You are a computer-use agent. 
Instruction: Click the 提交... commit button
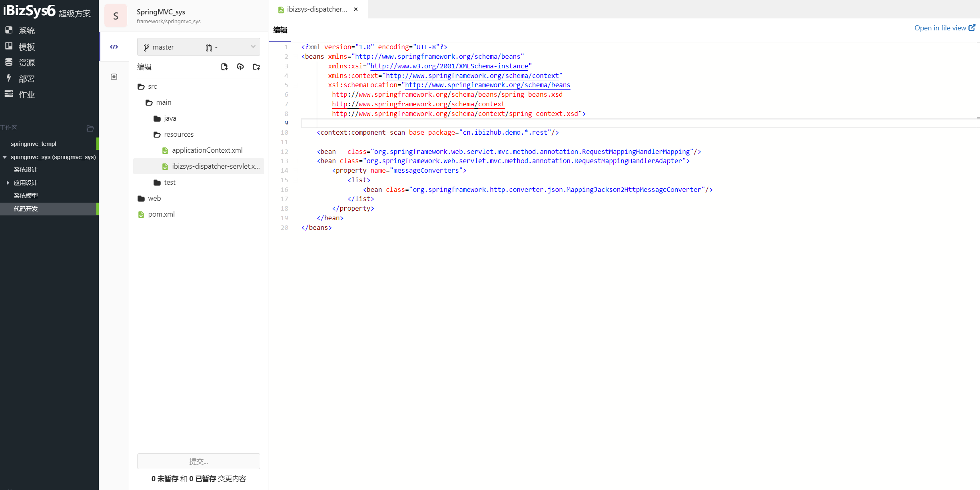pos(199,461)
